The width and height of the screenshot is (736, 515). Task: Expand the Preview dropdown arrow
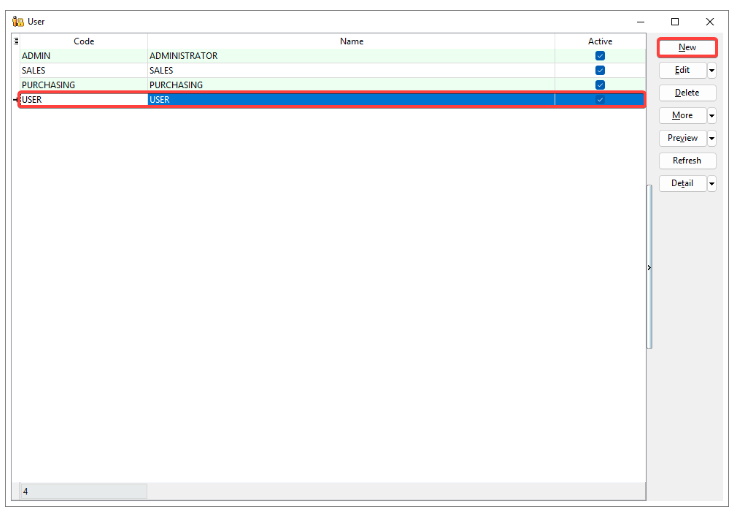(x=712, y=138)
